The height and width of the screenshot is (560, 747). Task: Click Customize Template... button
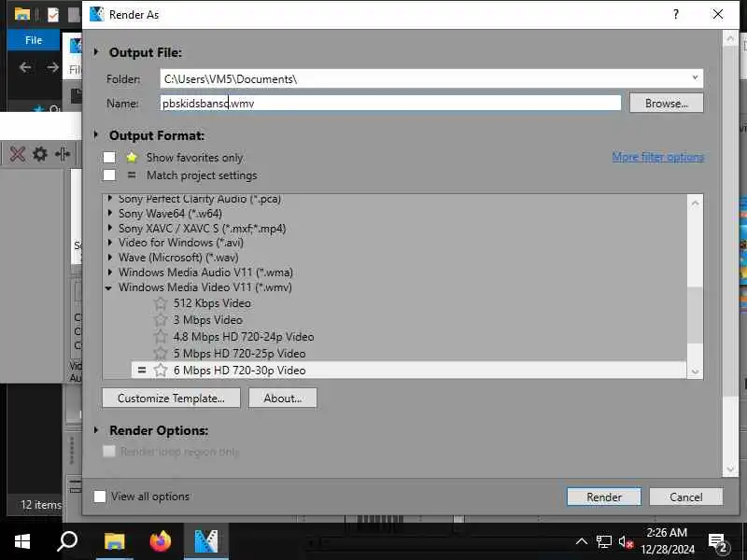coord(171,399)
